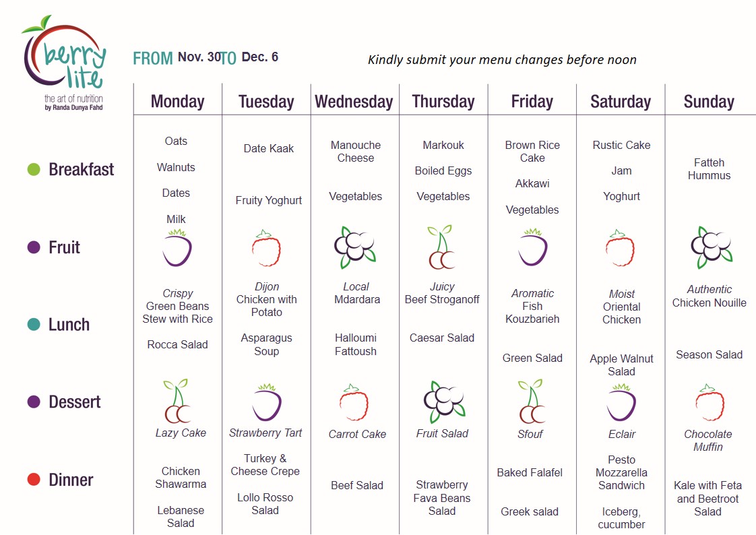Click the blueberry icon above Fruit Salad
Screen dimensions: 756x535
444,402
